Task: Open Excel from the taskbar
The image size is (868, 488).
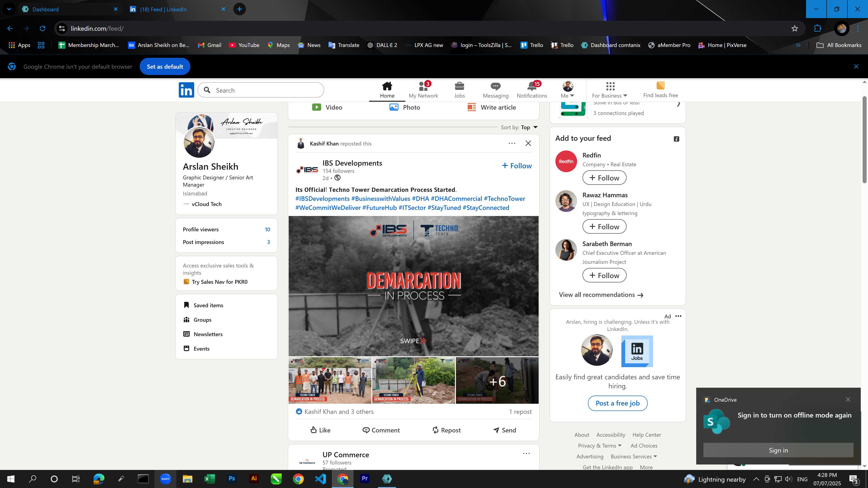Action: coord(209,479)
